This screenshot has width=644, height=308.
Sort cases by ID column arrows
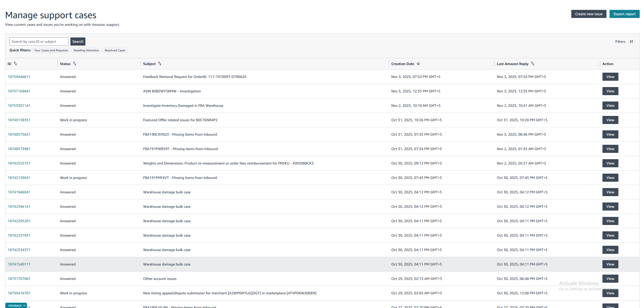tap(15, 64)
